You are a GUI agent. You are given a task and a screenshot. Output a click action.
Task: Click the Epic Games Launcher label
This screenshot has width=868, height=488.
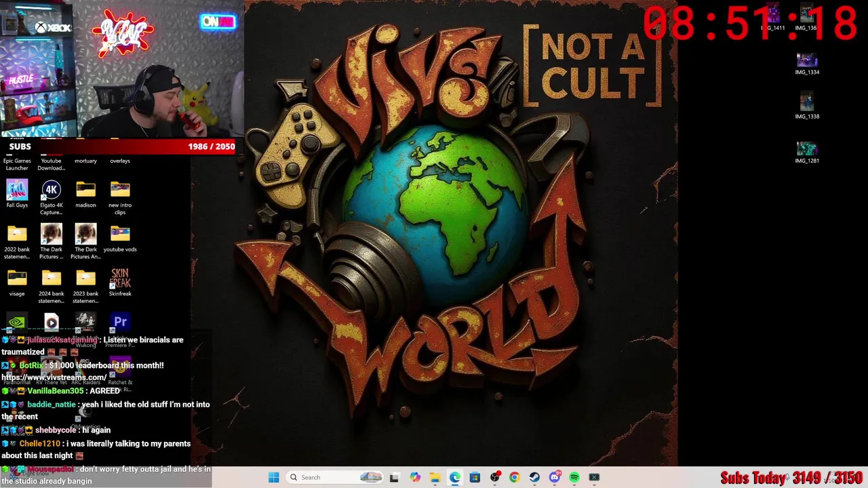17,164
